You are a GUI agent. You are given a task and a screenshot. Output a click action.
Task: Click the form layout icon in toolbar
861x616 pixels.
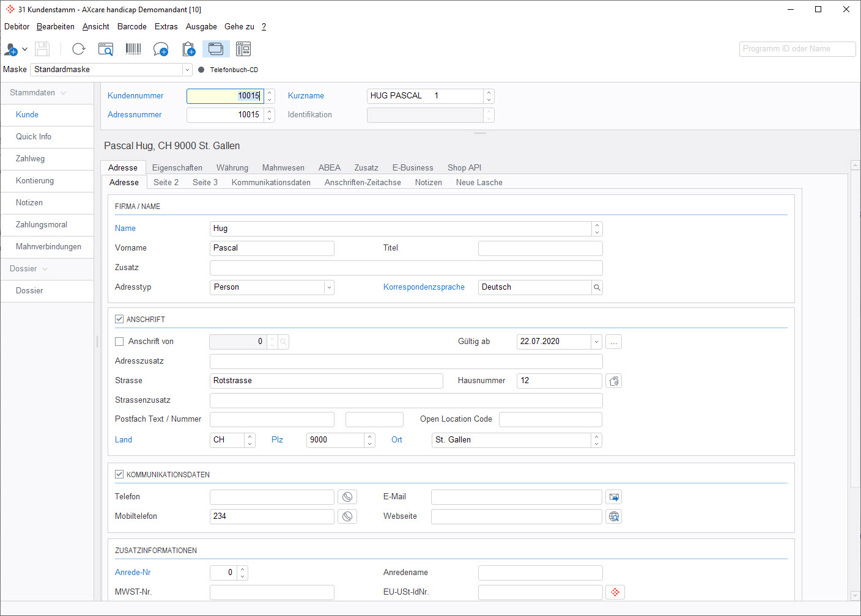[x=243, y=49]
